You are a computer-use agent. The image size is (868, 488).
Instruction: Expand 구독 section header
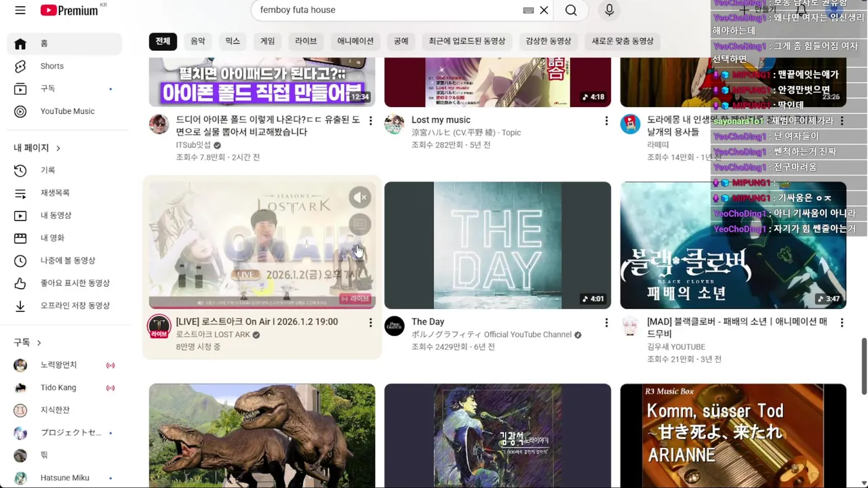28,342
